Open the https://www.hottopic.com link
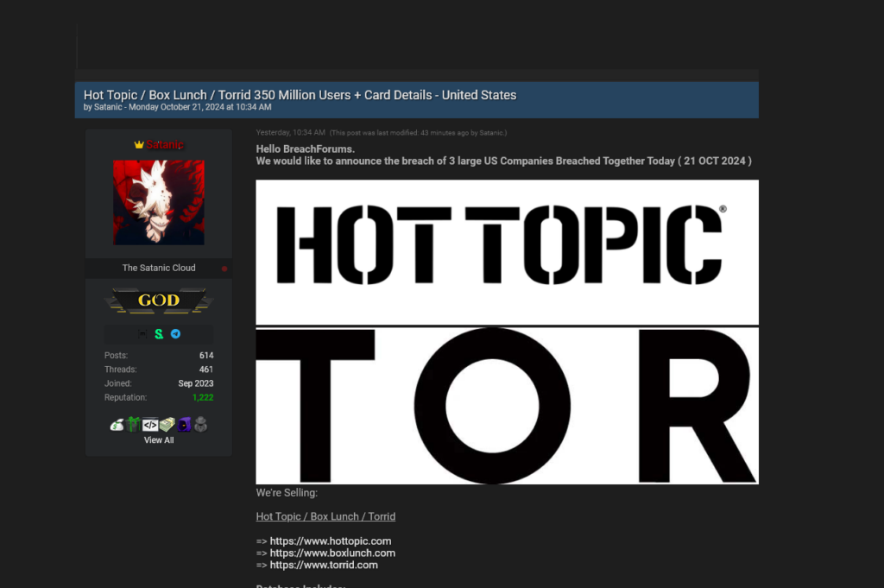Viewport: 884px width, 588px height. [331, 541]
